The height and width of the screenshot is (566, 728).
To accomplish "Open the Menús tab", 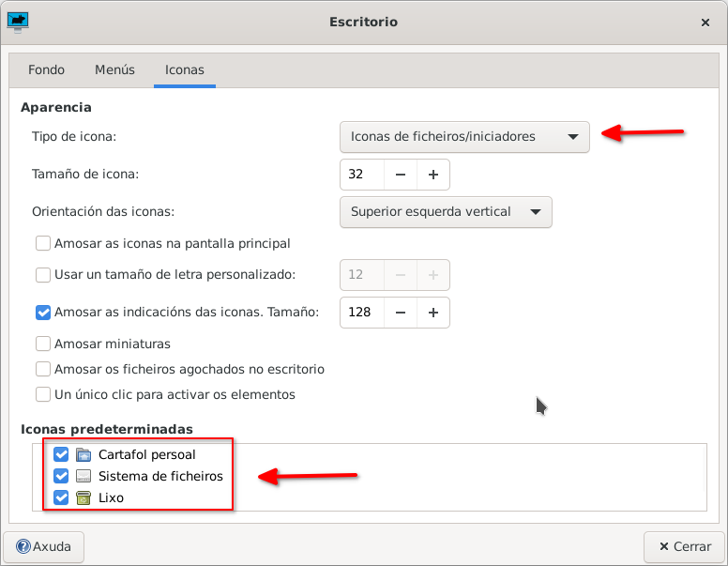I will point(114,69).
